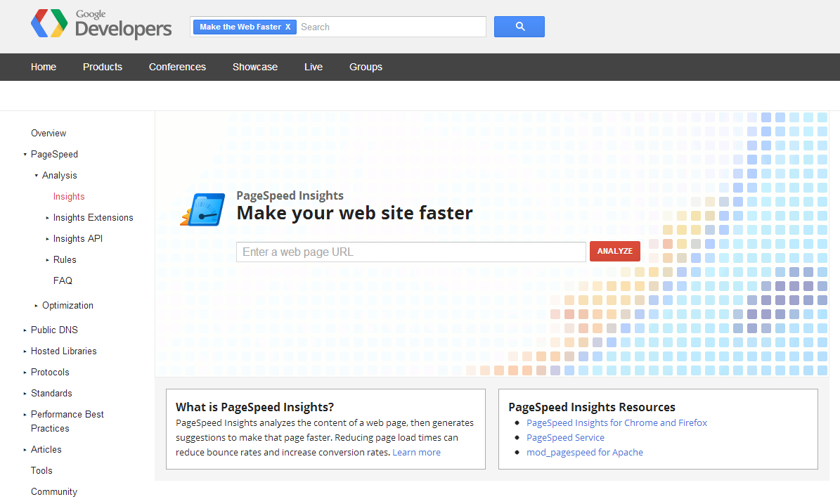This screenshot has height=504, width=840.
Task: Remove the 'Make the Web Faster' search filter
Action: point(287,27)
